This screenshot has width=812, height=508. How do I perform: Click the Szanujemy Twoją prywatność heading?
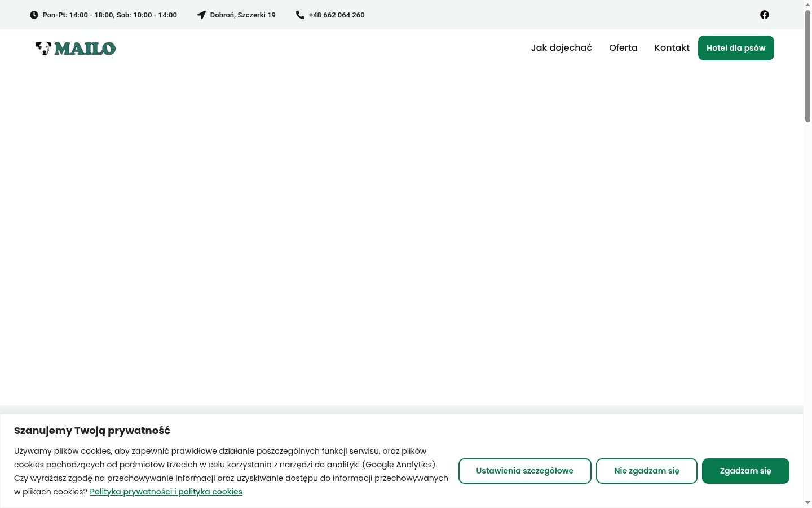pyautogui.click(x=92, y=431)
